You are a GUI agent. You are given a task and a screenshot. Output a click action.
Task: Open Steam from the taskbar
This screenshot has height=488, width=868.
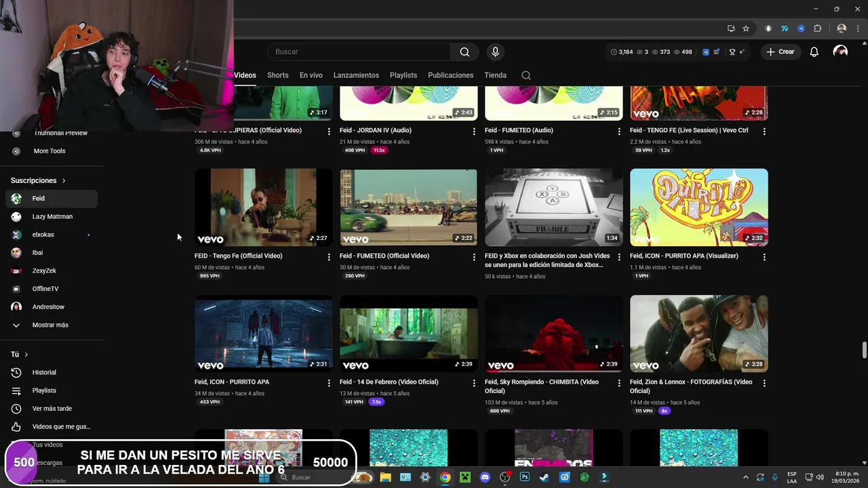tap(545, 477)
